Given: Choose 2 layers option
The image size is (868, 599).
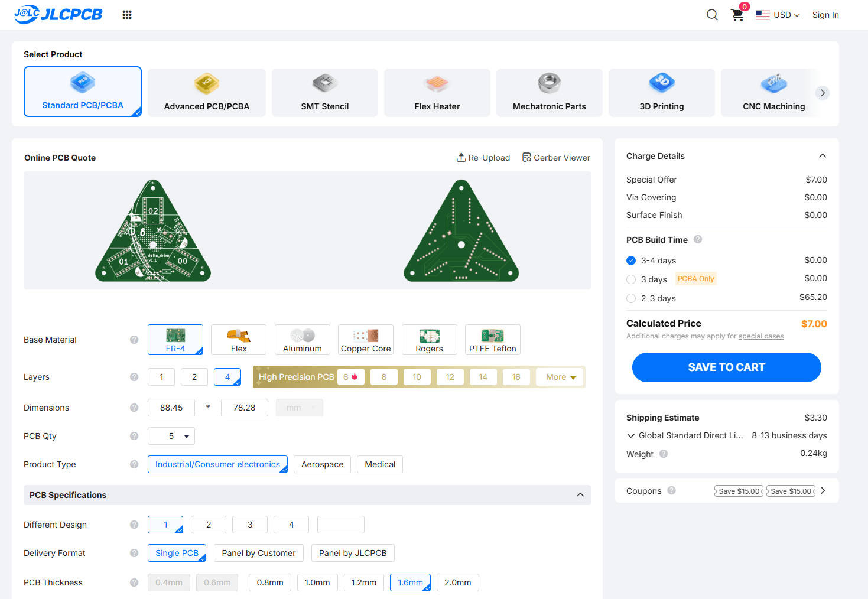Looking at the screenshot, I should (x=194, y=377).
